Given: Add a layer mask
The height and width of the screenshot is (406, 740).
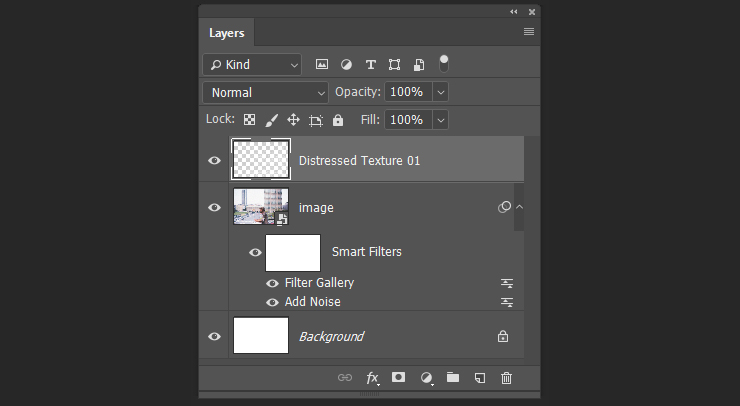Looking at the screenshot, I should coord(398,377).
